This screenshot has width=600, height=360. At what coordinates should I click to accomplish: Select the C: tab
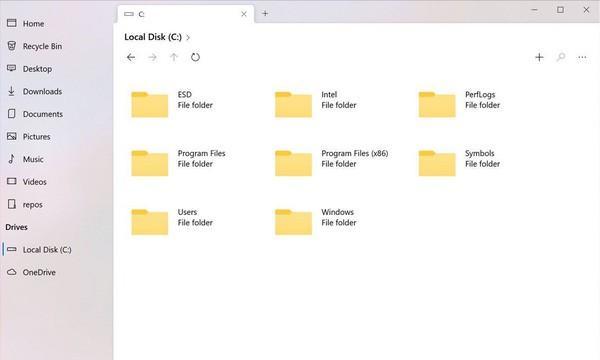click(186, 14)
